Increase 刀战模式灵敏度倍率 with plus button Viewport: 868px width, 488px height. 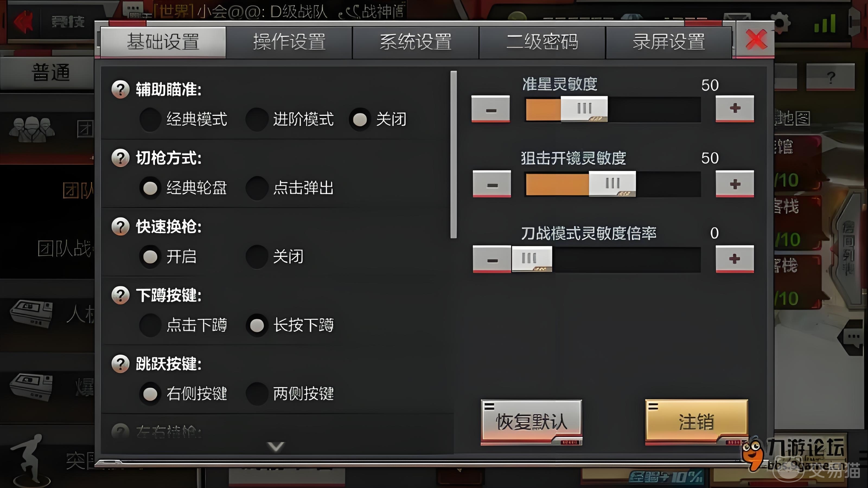pyautogui.click(x=735, y=259)
